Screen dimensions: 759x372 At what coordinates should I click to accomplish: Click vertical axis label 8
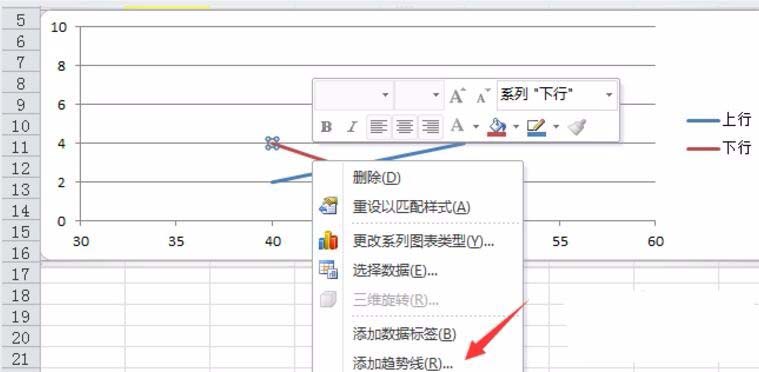click(61, 66)
